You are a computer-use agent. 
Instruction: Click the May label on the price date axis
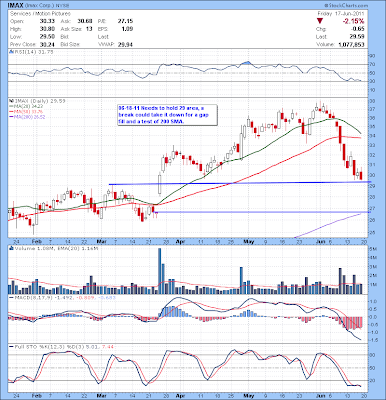pyautogui.click(x=249, y=241)
